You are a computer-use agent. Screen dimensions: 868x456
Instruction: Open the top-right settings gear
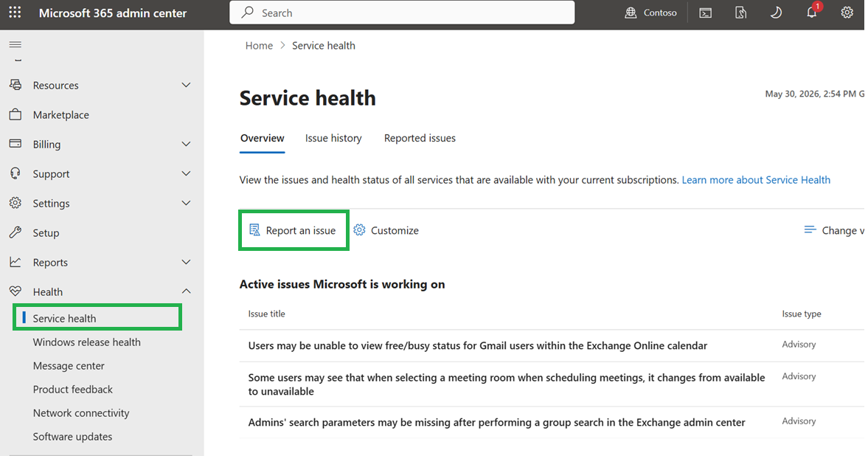(847, 13)
